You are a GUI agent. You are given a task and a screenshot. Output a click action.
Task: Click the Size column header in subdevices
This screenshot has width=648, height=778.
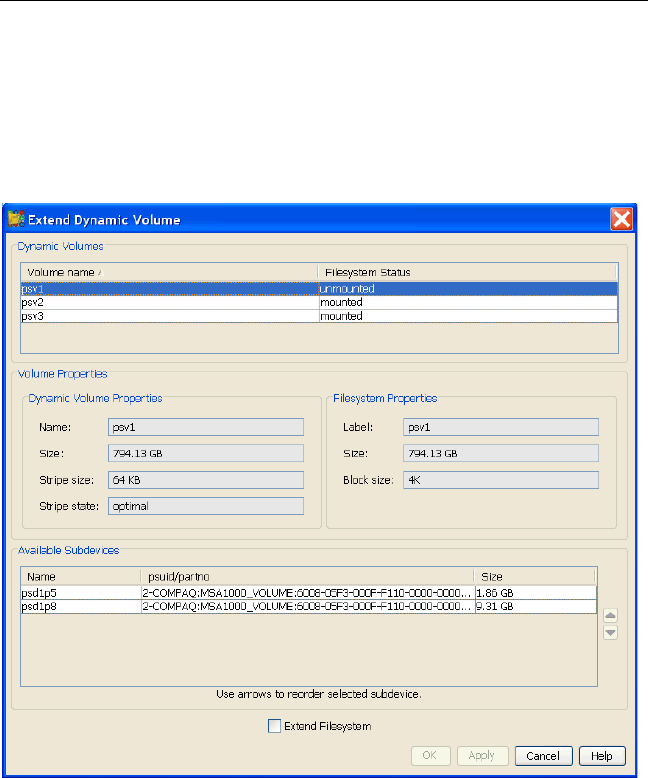[x=534, y=576]
